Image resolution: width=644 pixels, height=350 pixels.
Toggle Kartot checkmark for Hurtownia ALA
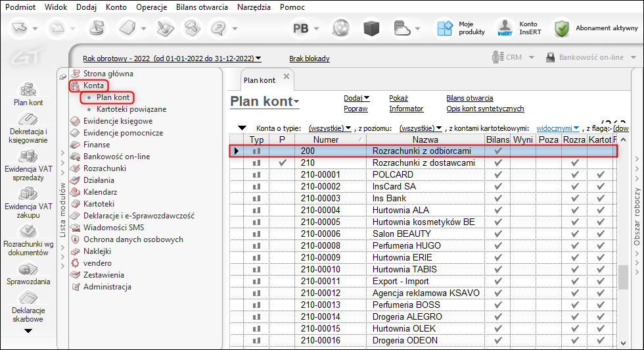[601, 210]
